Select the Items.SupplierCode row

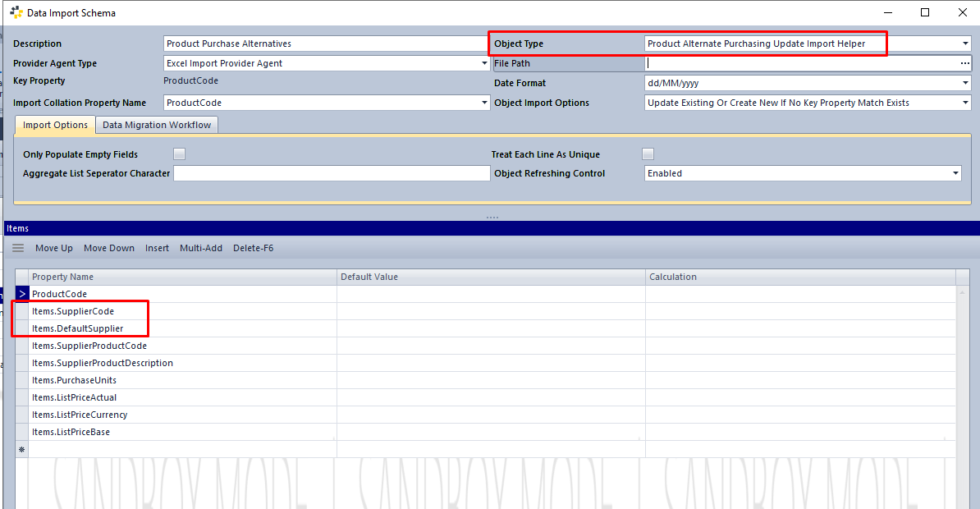coord(75,311)
